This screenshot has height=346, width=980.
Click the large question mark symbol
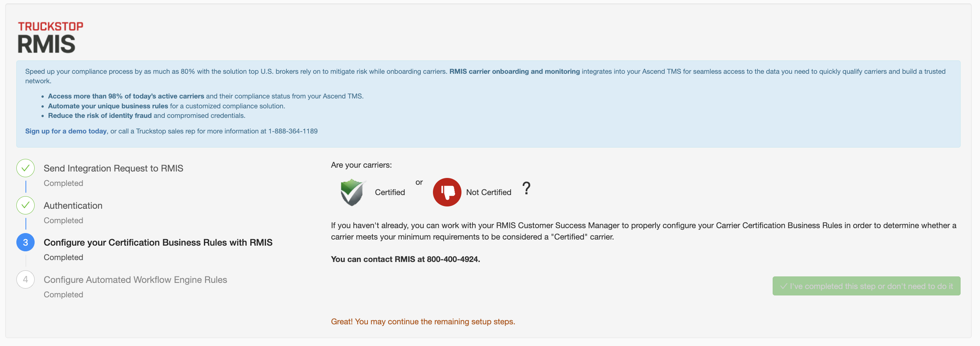coord(526,188)
